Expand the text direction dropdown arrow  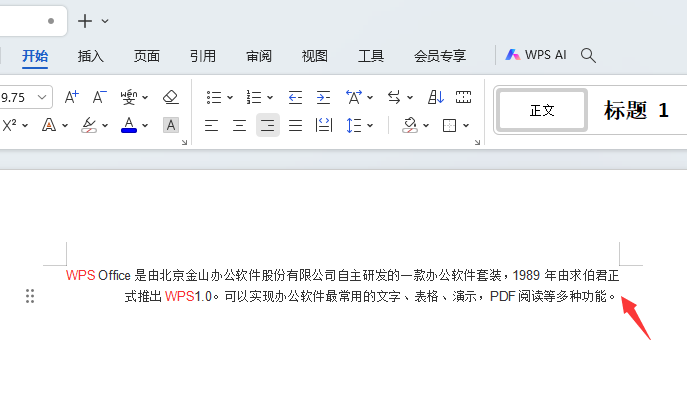410,97
